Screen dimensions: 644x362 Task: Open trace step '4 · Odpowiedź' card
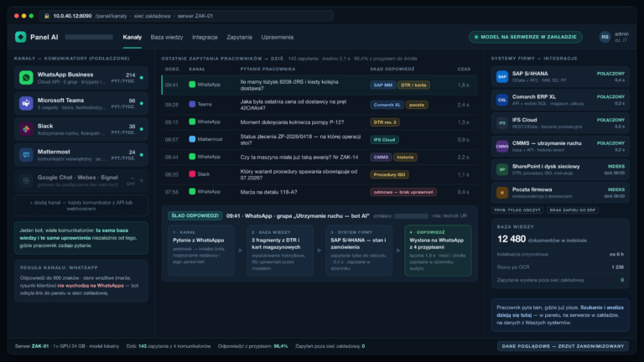coord(438,251)
